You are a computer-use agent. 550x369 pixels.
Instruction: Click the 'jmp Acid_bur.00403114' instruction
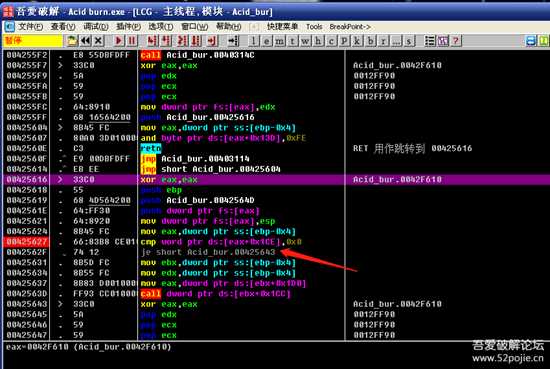(x=195, y=159)
